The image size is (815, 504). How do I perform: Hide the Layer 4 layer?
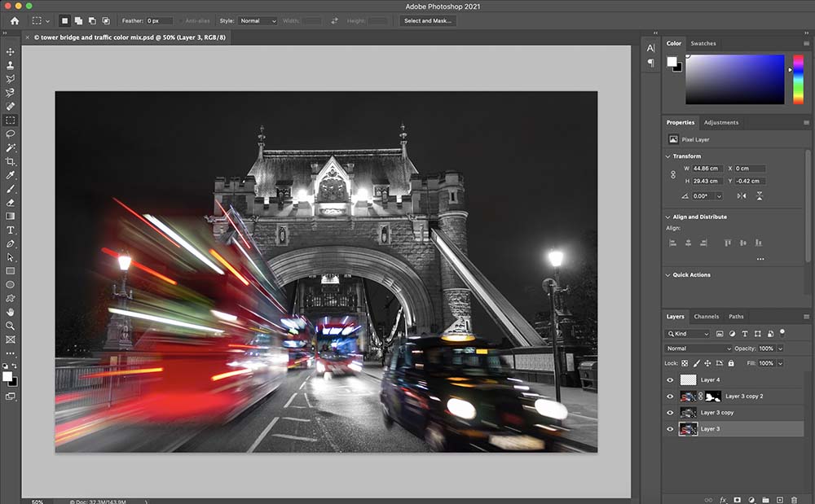click(x=669, y=379)
